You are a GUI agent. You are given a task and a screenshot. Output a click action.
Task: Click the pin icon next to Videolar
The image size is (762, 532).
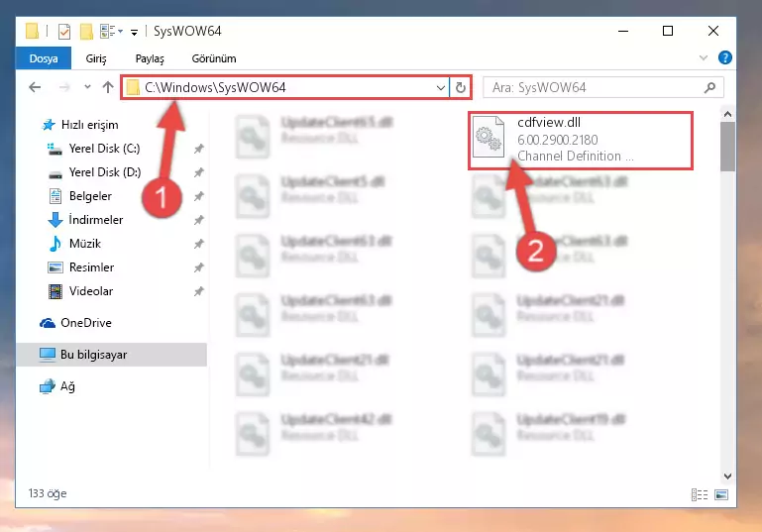(199, 291)
